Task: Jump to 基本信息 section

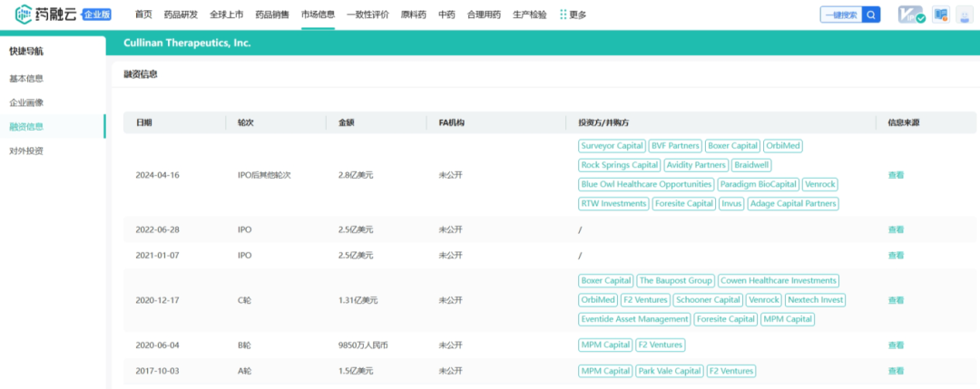Action: tap(26, 79)
